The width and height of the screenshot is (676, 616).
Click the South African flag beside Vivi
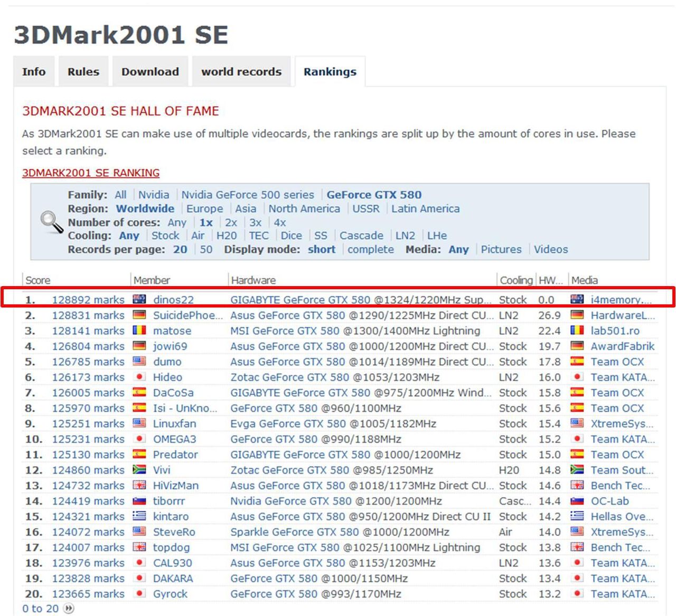[139, 470]
